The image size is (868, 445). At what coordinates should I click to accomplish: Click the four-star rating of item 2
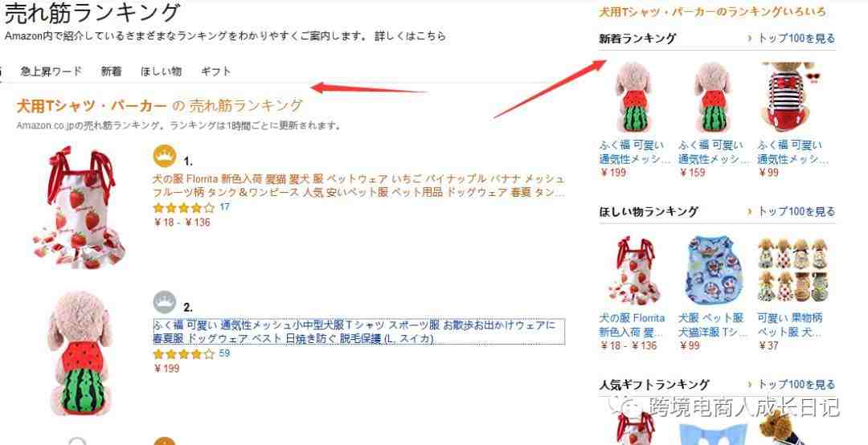click(183, 354)
